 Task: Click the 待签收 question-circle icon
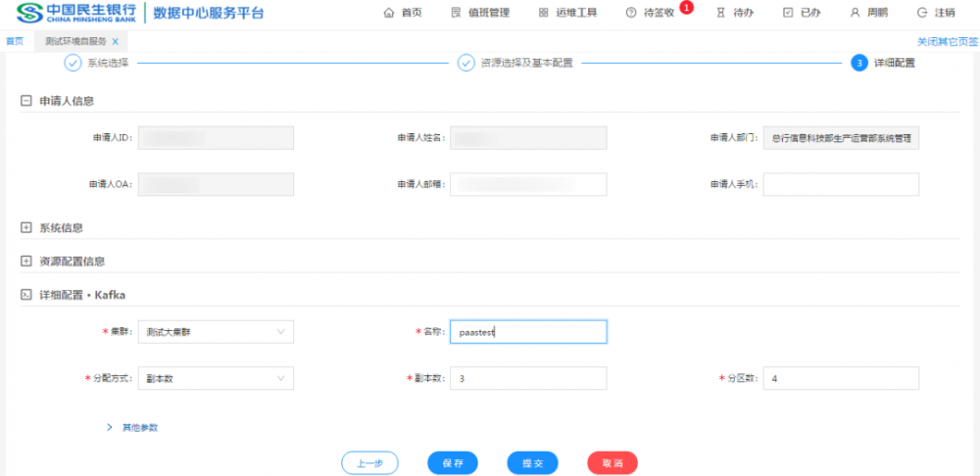pos(630,13)
